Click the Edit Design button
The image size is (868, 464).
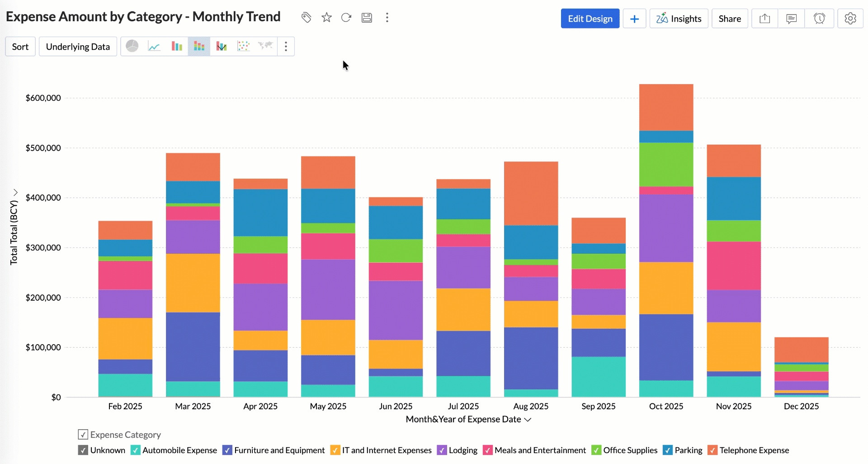click(590, 19)
